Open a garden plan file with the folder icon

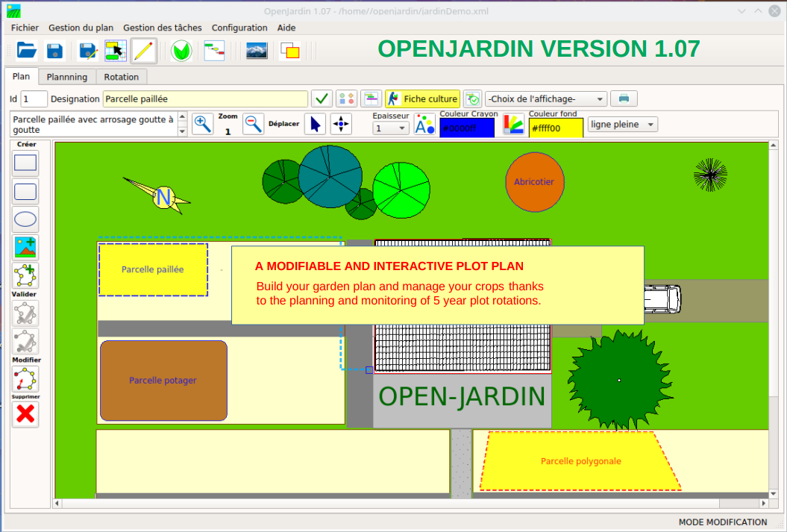[x=27, y=50]
